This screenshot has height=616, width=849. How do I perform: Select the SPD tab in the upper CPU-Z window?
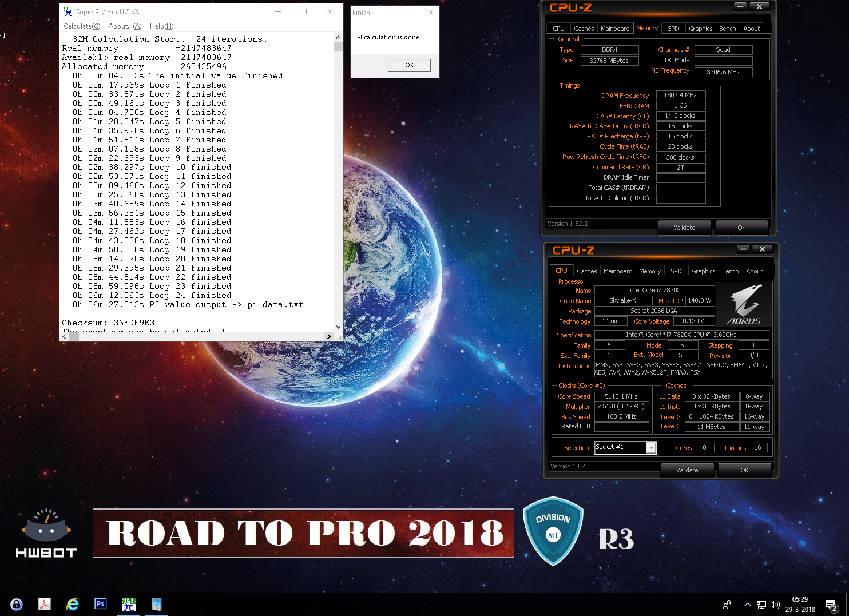point(673,29)
